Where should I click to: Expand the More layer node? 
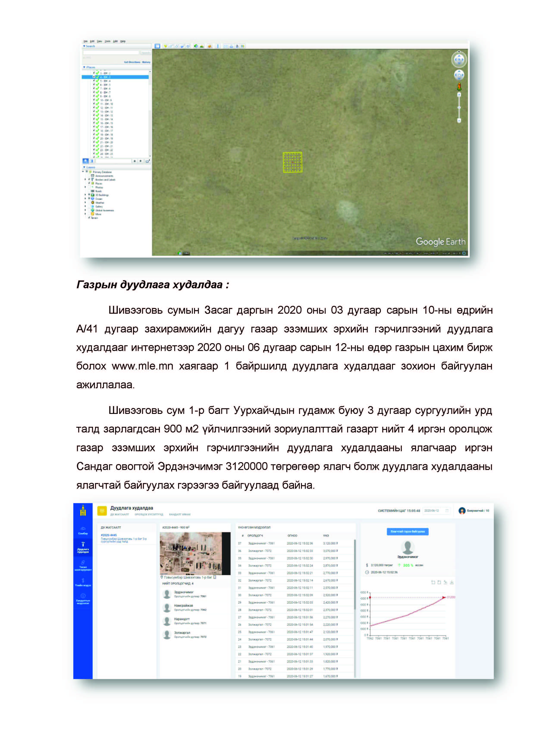[85, 214]
